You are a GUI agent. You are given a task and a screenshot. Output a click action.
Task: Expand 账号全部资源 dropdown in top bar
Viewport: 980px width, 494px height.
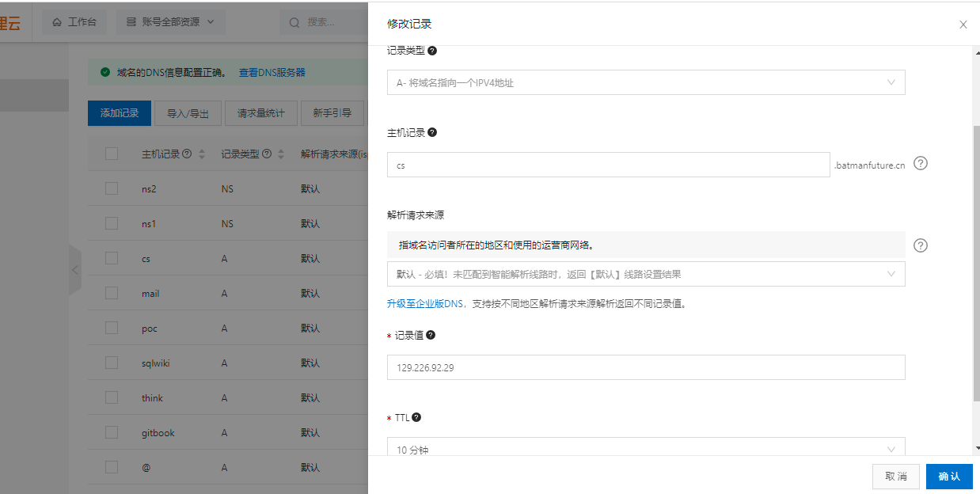(170, 22)
